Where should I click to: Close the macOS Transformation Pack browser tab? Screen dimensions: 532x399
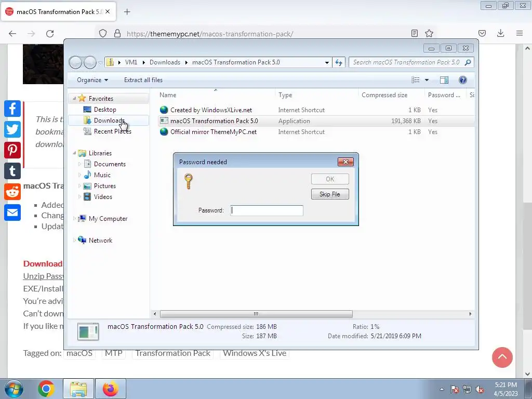tap(108, 11)
